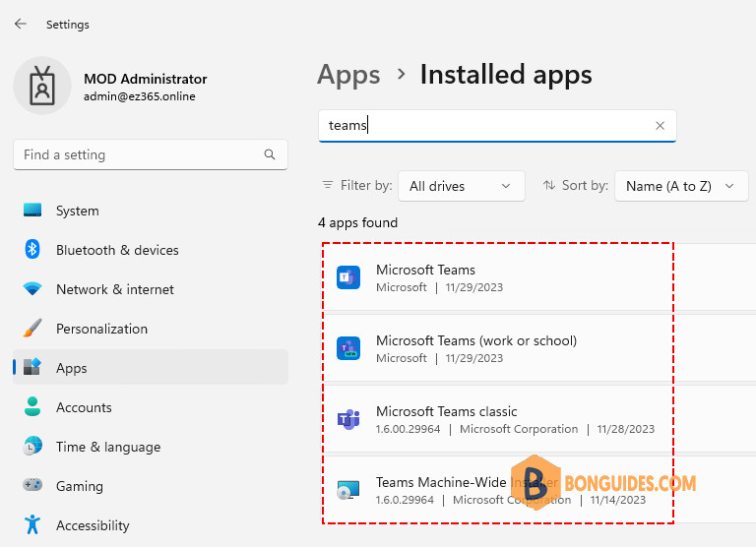Open System settings
Image resolution: width=756 pixels, height=547 pixels.
tap(151, 211)
